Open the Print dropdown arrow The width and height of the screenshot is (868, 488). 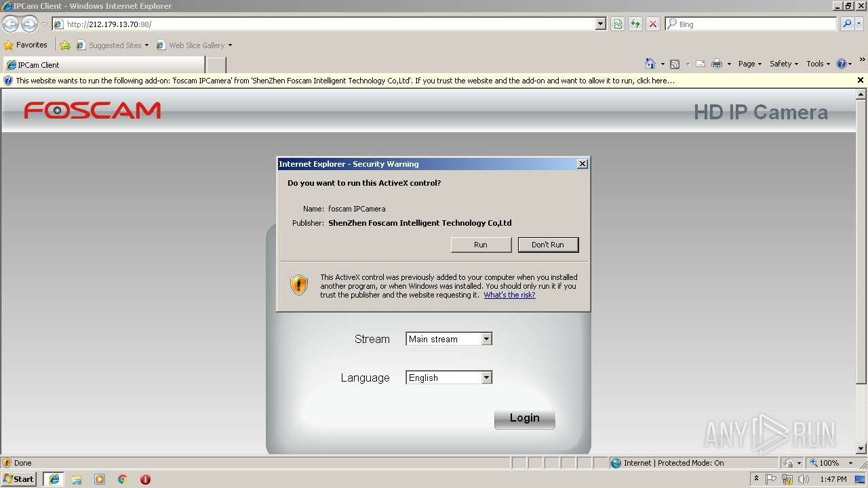729,64
